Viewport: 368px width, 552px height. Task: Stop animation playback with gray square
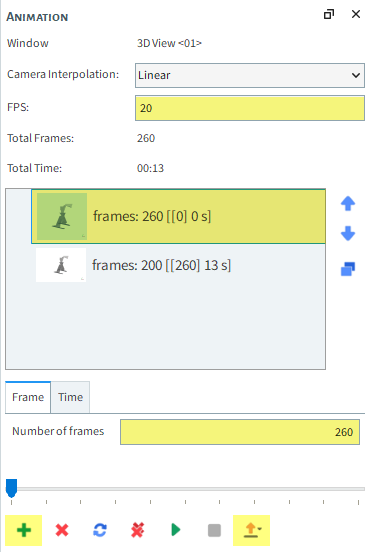click(214, 530)
